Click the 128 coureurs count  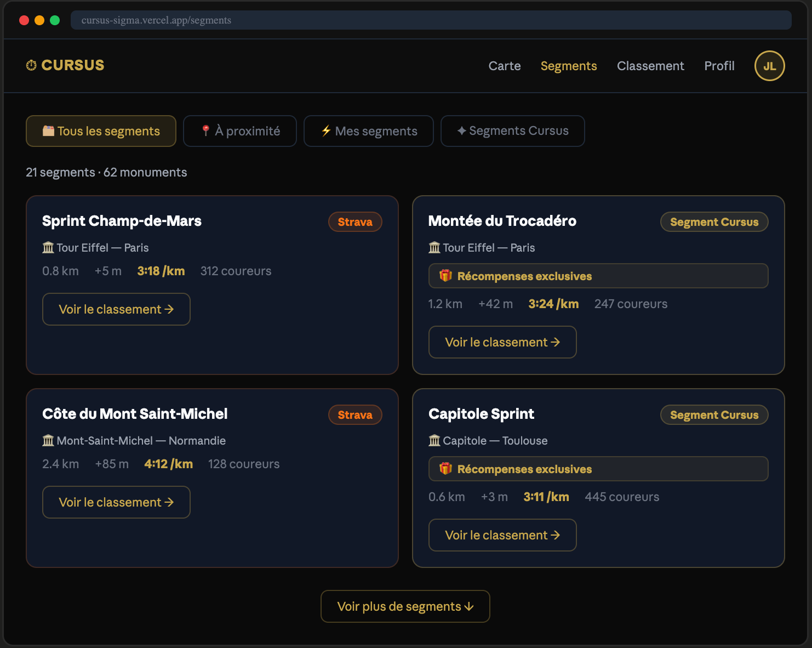coord(244,464)
